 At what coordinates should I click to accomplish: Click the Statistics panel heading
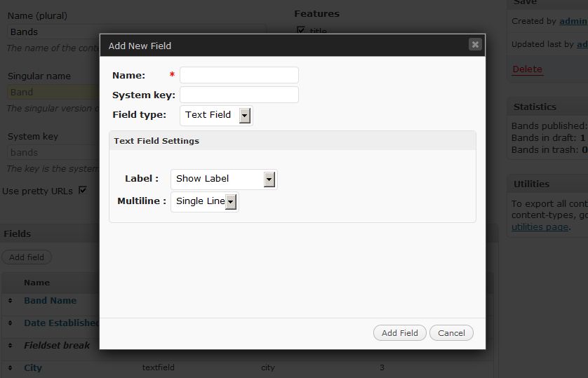pyautogui.click(x=535, y=107)
